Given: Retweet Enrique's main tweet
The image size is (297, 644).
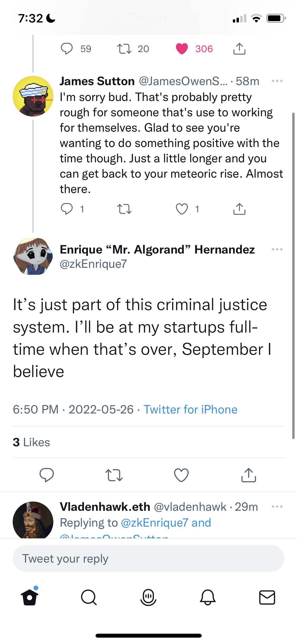Looking at the screenshot, I should [x=114, y=475].
